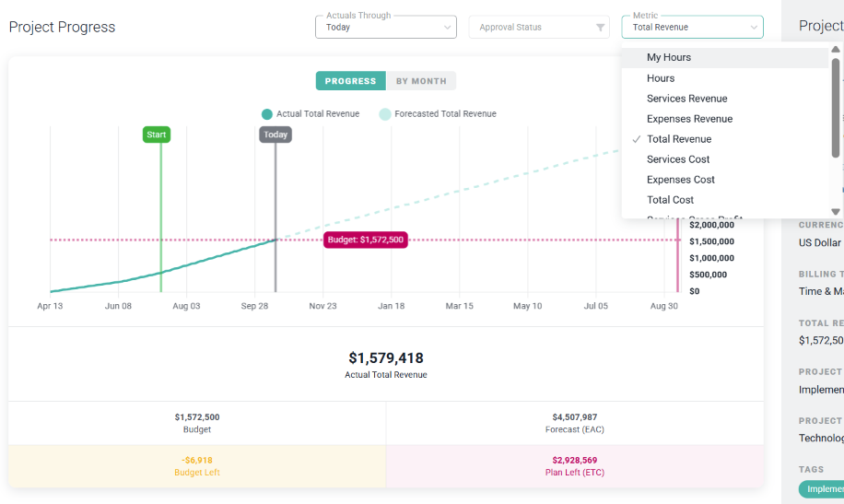Click the Actuals Through chevron arrow
The height and width of the screenshot is (504, 844).
pos(447,28)
